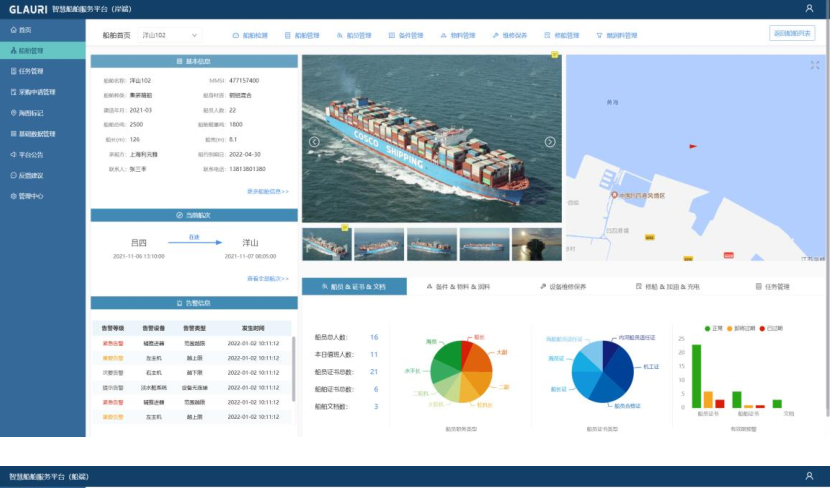
Task: Show next ship photo with right arrow
Action: click(550, 142)
